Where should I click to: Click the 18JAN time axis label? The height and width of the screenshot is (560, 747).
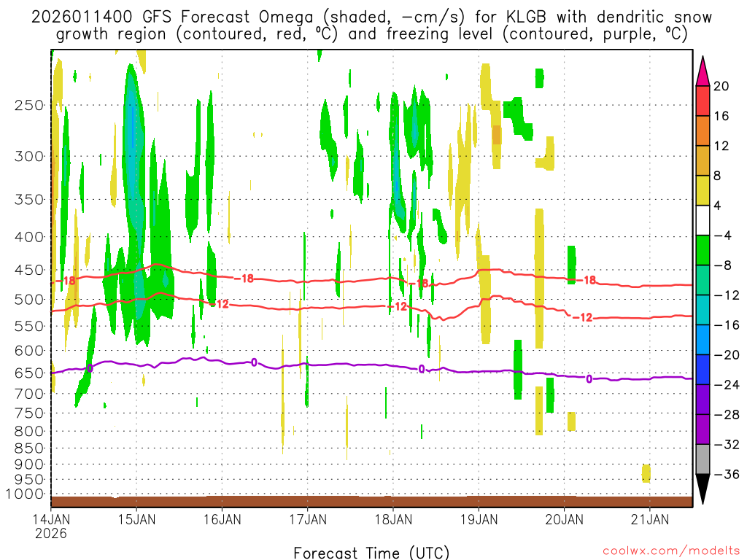coord(393,519)
